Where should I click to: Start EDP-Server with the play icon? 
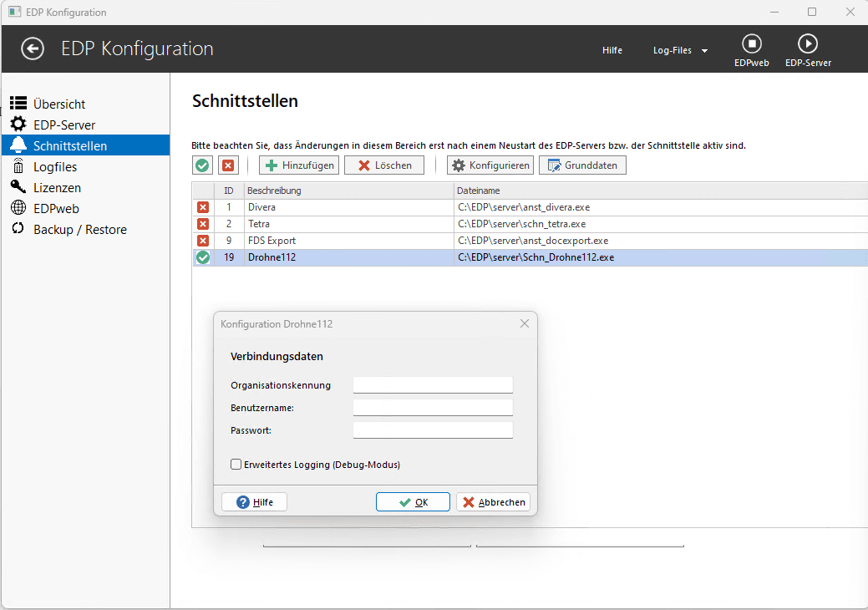tap(808, 43)
